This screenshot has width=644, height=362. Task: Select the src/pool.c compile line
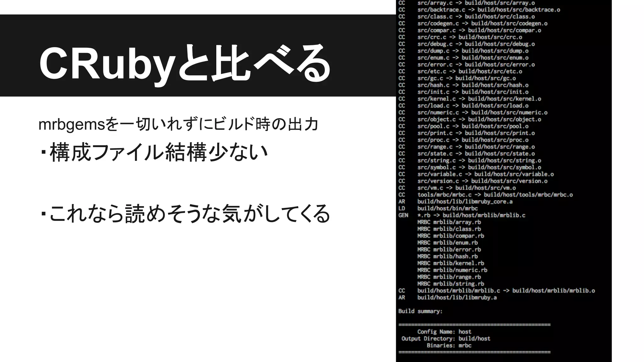tap(464, 126)
